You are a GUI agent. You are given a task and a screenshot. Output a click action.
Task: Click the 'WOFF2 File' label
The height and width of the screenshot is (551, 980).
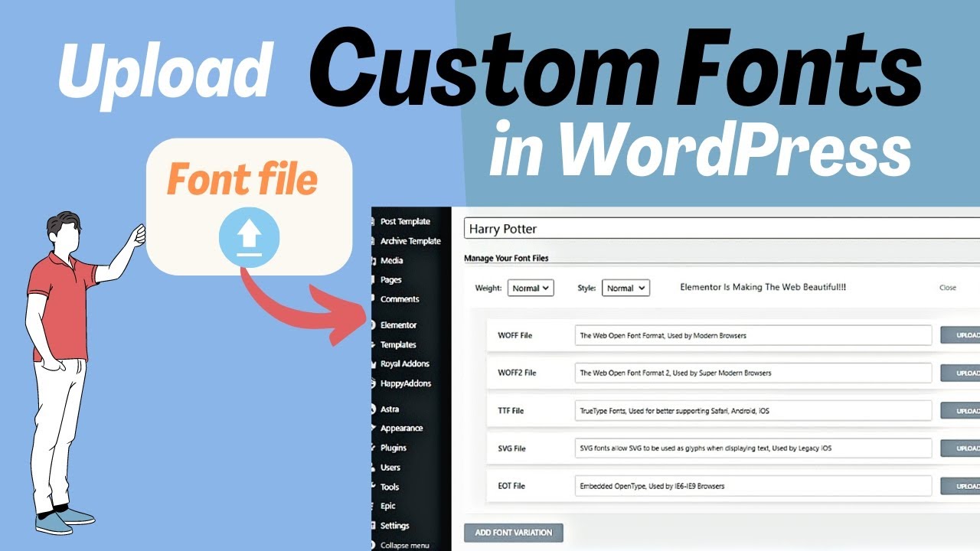[x=517, y=373]
